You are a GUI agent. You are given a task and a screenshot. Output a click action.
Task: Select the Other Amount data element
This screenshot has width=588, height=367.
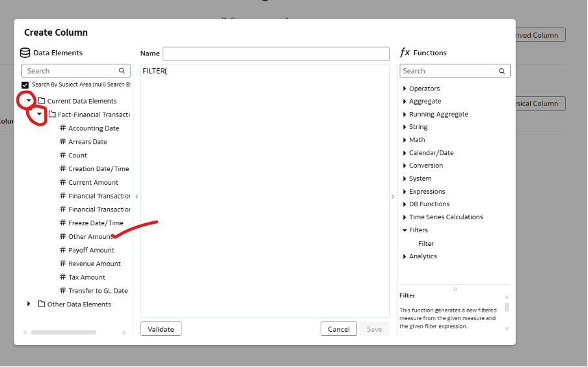pyautogui.click(x=90, y=237)
